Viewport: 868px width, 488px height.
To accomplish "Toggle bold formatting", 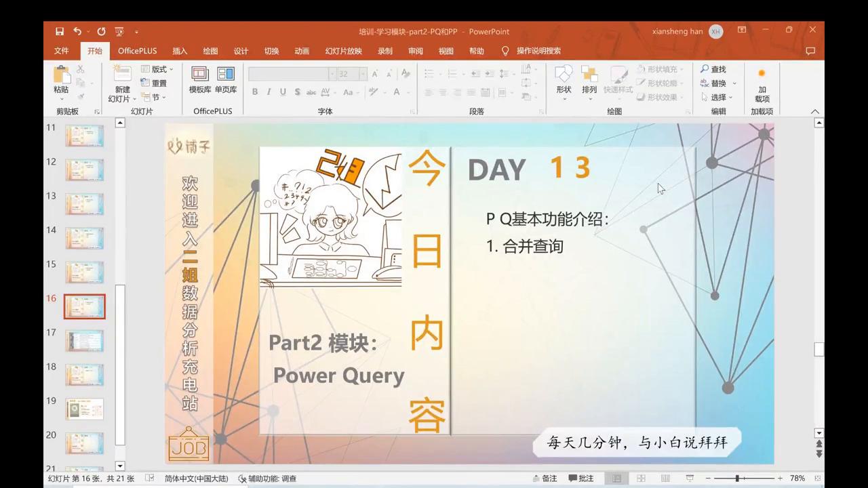I will tap(254, 91).
